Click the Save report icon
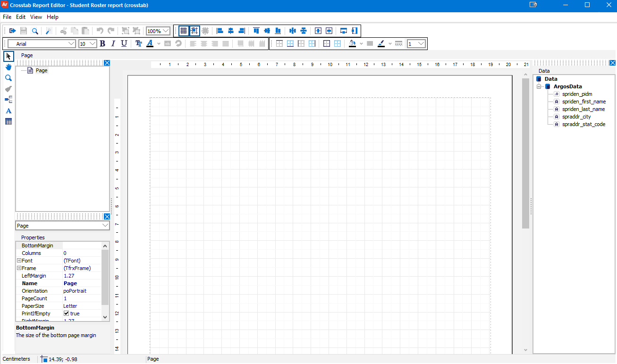The width and height of the screenshot is (617, 364). coord(23,30)
